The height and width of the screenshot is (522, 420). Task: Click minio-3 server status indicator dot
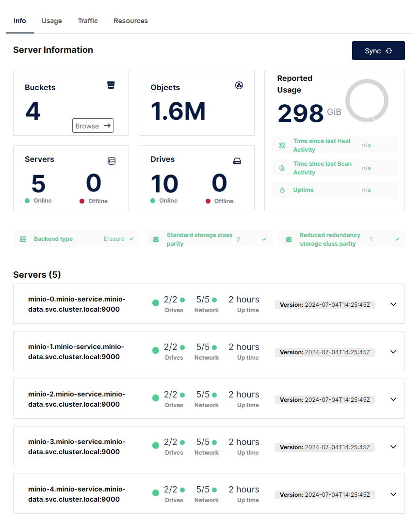pos(156,445)
